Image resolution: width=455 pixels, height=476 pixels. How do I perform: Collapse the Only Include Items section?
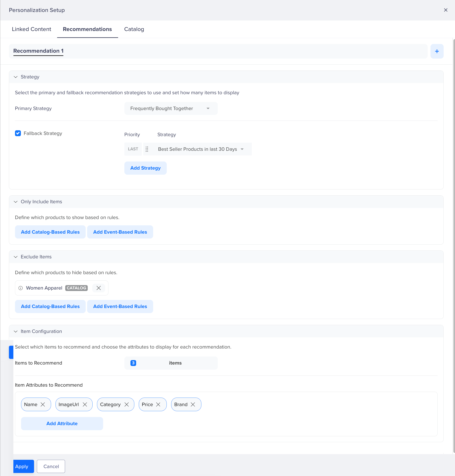[x=16, y=202]
